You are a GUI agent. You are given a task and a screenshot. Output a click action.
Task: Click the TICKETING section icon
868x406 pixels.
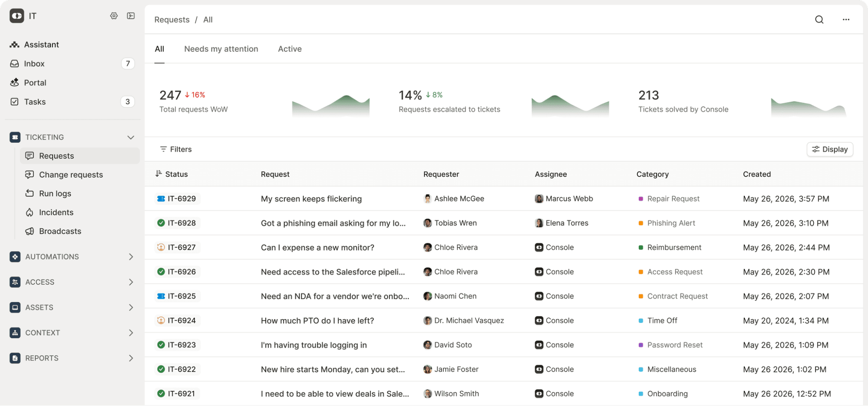[15, 137]
